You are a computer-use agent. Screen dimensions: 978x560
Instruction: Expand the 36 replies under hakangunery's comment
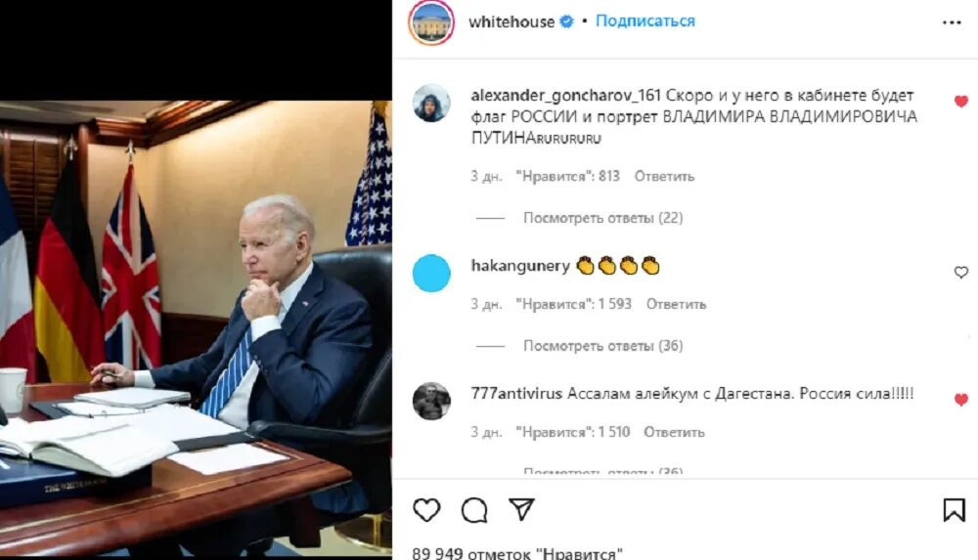(602, 345)
